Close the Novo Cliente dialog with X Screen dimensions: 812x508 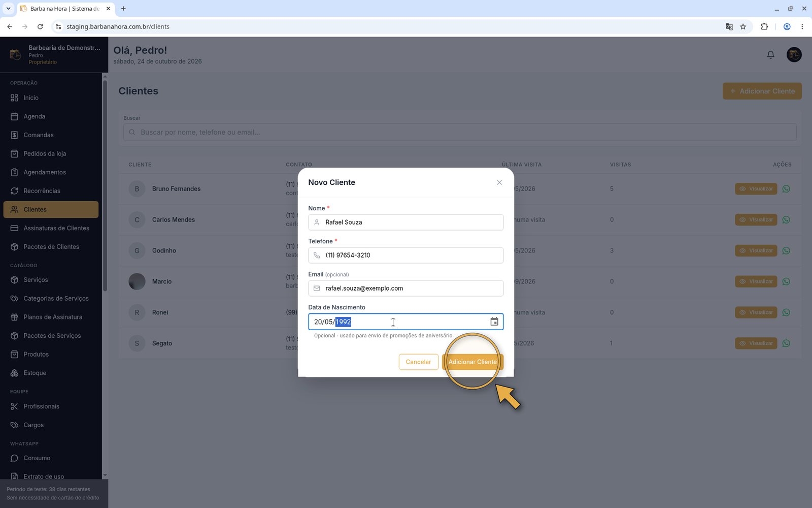pyautogui.click(x=499, y=182)
